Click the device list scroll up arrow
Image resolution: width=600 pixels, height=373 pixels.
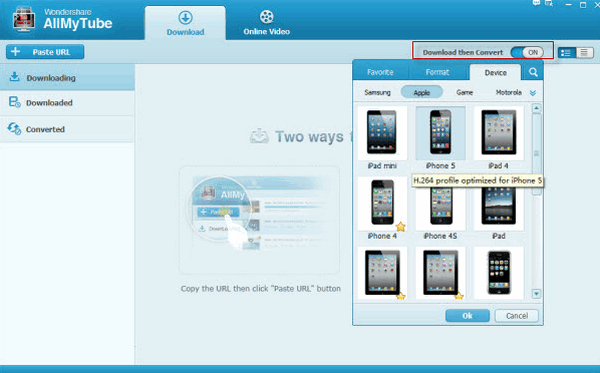click(x=536, y=109)
